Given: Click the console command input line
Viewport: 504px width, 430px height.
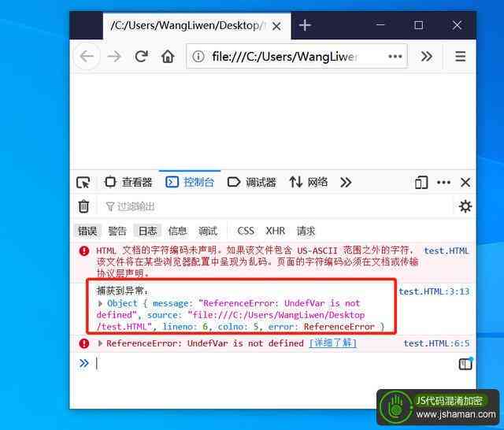Looking at the screenshot, I should click(x=273, y=364).
